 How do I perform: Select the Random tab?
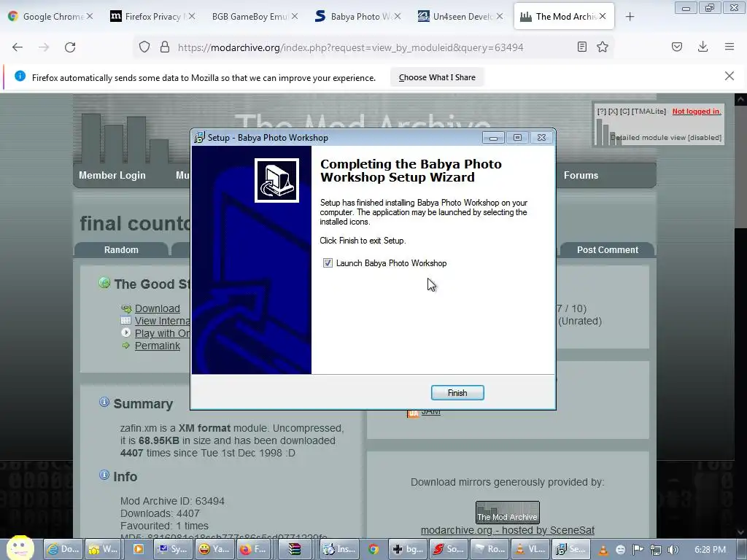pos(121,250)
